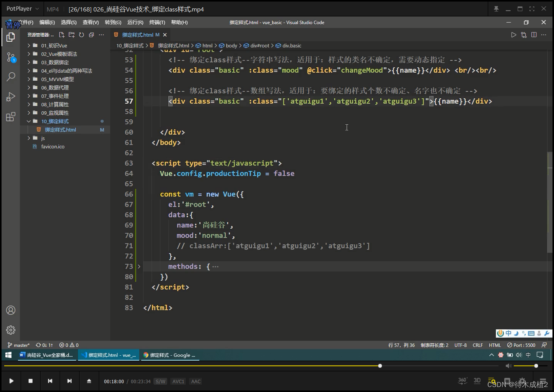Viewport: 554px width, 392px height.
Task: Expand the js folder
Action: [29, 138]
